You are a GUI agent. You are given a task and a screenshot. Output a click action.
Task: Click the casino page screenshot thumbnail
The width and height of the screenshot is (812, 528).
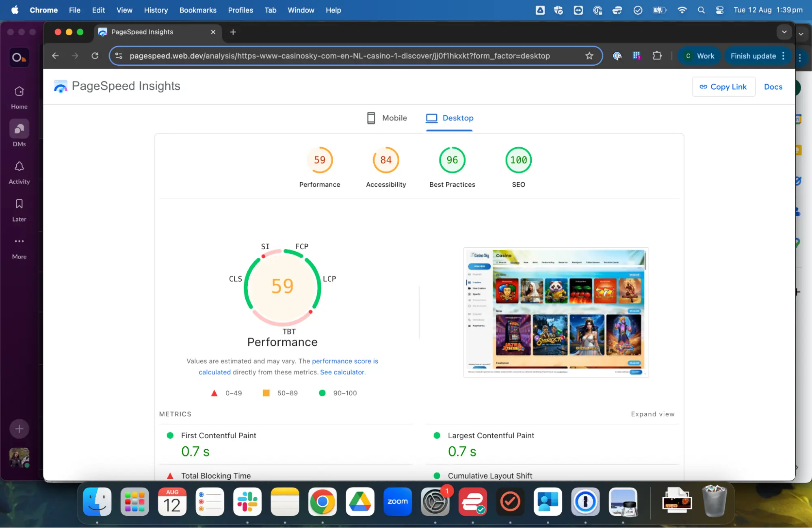[556, 312]
